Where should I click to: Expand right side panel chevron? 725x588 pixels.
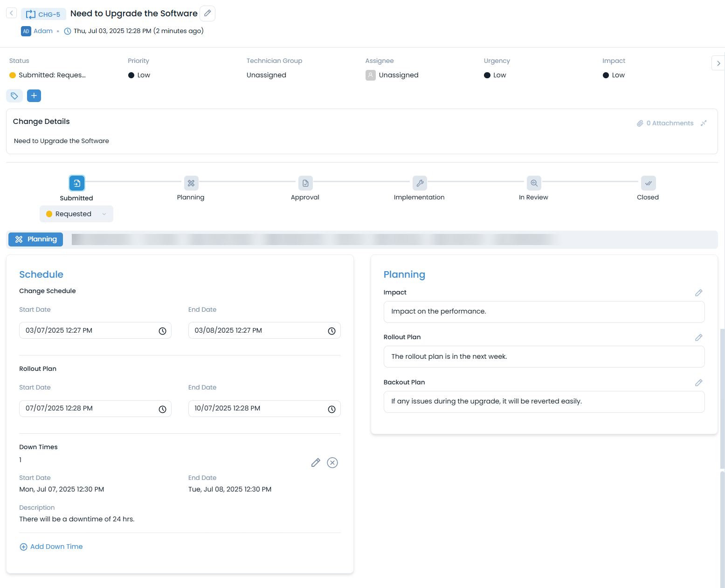[x=718, y=63]
